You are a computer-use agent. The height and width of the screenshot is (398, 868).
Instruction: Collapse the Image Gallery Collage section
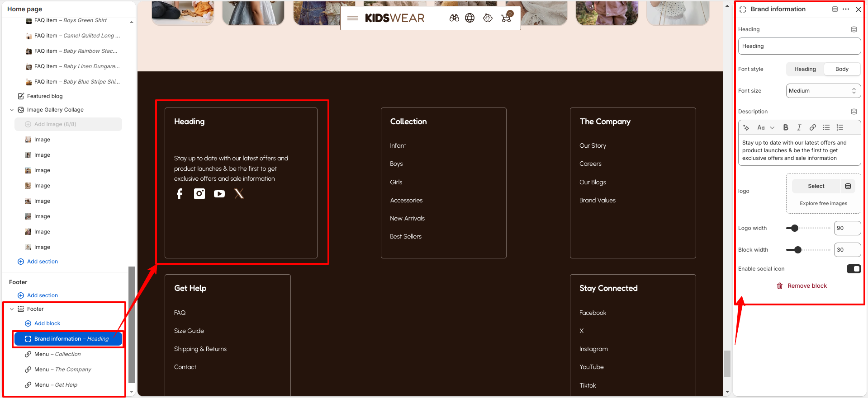(12, 110)
